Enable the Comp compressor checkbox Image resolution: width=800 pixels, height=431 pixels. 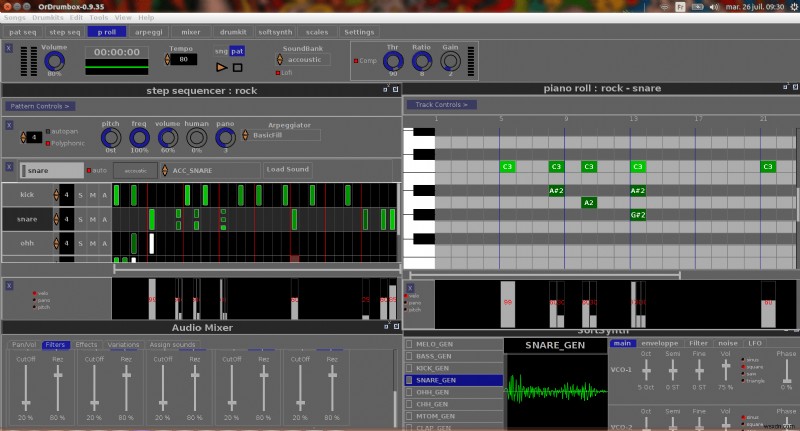(356, 60)
